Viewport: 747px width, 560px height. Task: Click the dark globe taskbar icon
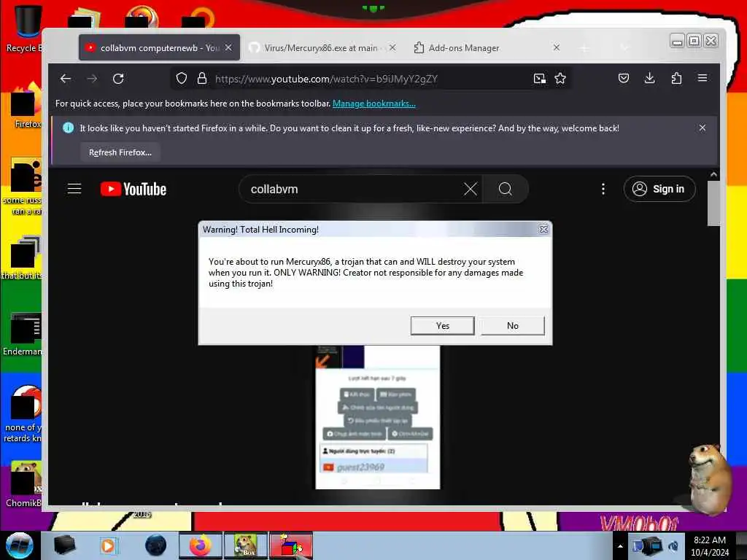(x=156, y=545)
